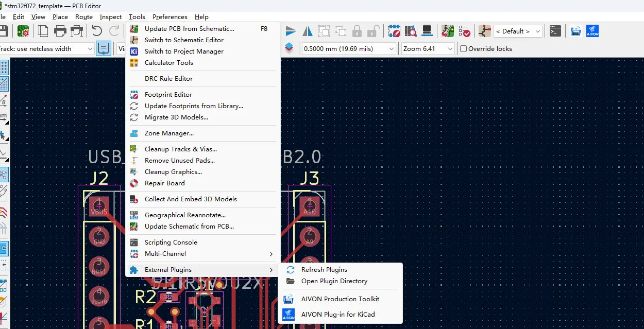Open DRC Rule Editor
The width and height of the screenshot is (644, 329).
tap(203, 79)
